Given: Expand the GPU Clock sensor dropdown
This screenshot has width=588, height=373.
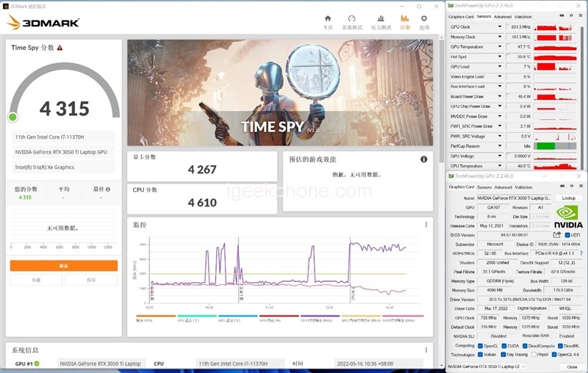Looking at the screenshot, I should 500,27.
